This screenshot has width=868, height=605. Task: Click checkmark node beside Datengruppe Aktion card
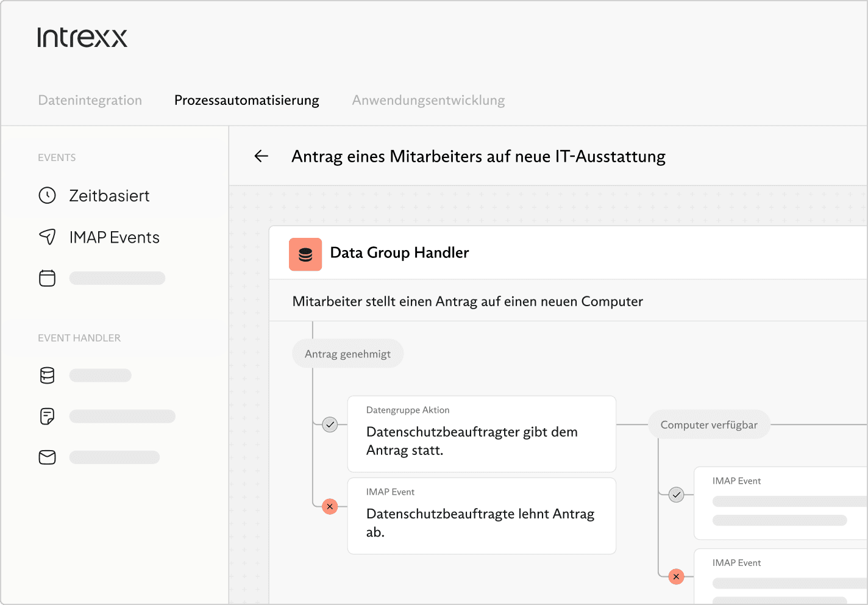pos(330,424)
